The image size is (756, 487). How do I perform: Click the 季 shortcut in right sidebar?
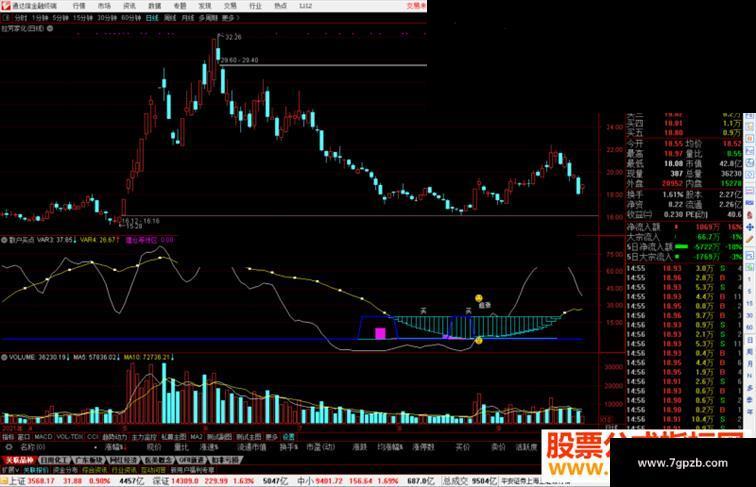(x=750, y=400)
